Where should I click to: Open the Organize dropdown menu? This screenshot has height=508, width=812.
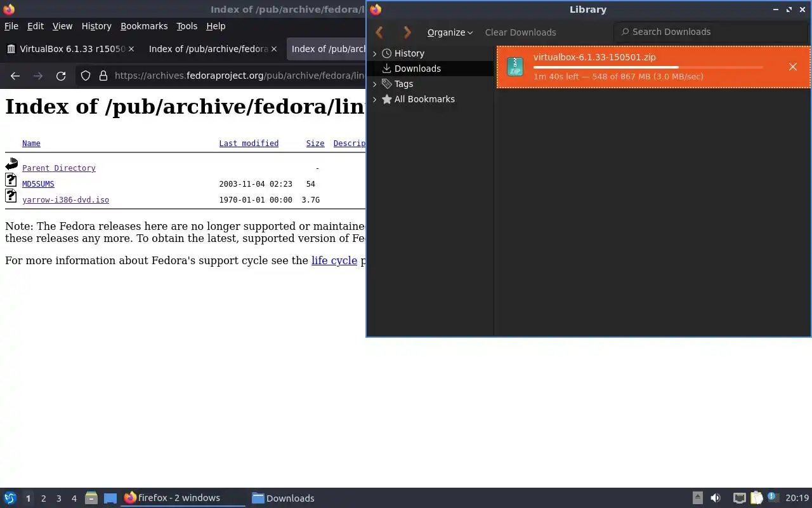coord(450,32)
